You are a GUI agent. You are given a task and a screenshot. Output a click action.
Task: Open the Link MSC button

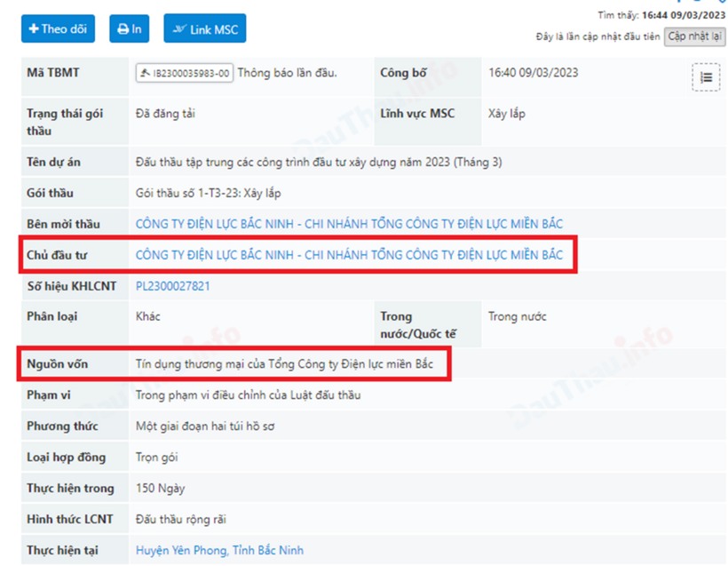point(204,28)
